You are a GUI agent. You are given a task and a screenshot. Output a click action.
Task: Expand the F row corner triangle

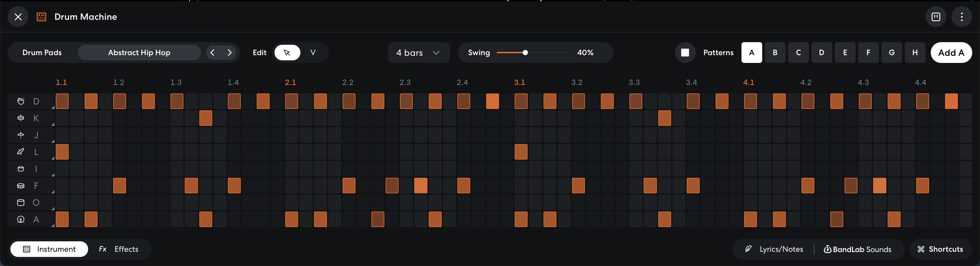pos(53,192)
